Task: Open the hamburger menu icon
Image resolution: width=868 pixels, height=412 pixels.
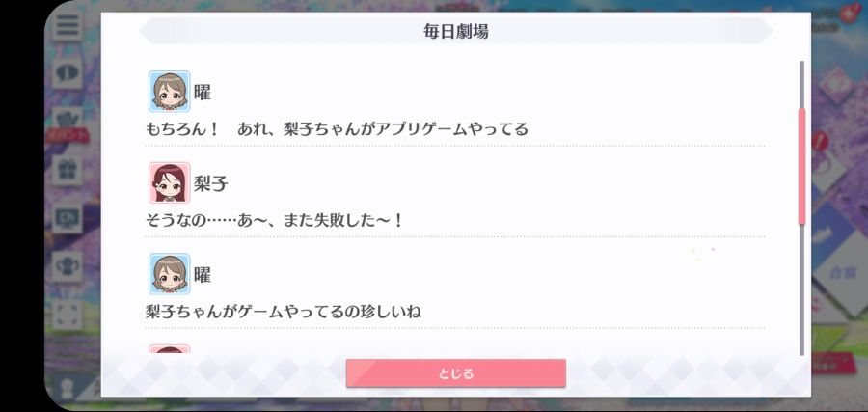Action: tap(67, 25)
